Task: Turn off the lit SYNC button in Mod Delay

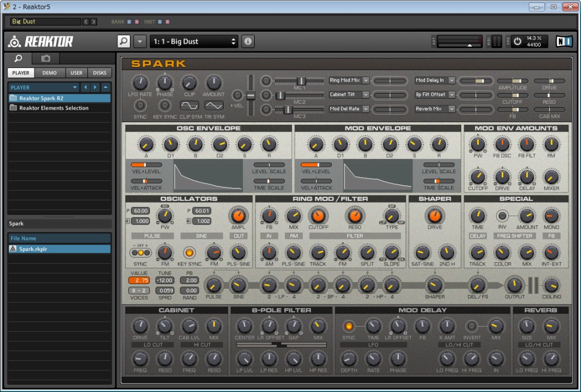Action: point(348,326)
